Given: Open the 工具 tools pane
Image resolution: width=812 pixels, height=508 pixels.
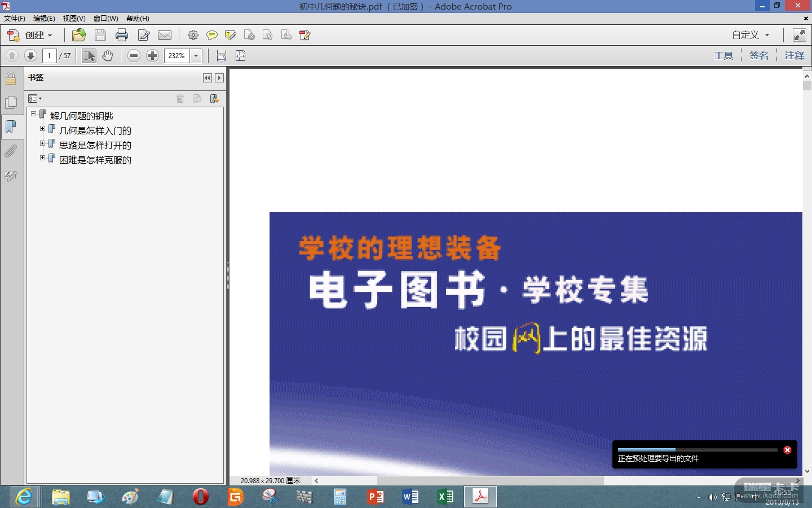Looking at the screenshot, I should [x=723, y=55].
